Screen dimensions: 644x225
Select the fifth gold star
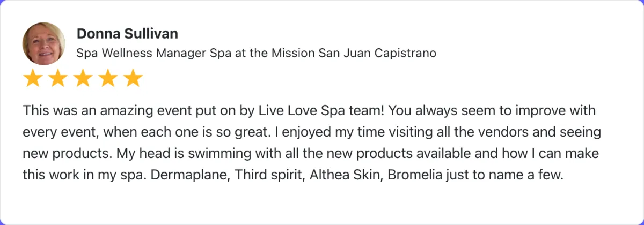[132, 78]
